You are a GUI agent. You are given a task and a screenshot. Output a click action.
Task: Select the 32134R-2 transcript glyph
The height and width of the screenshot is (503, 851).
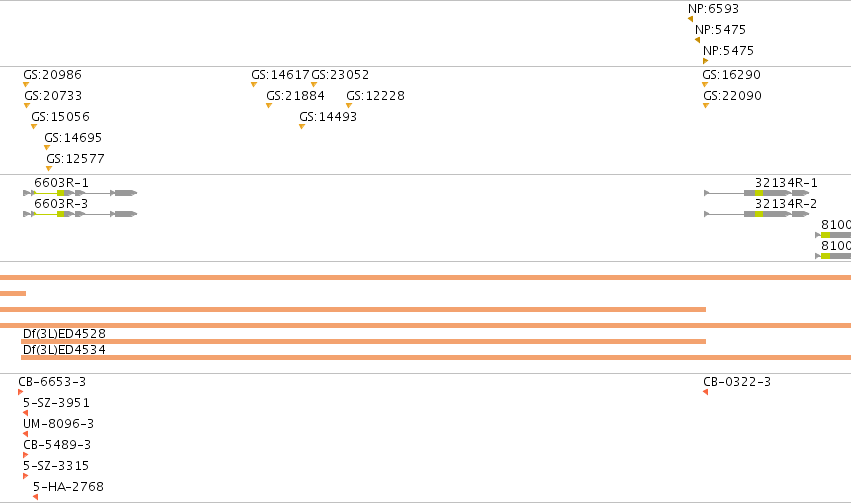coord(757,214)
